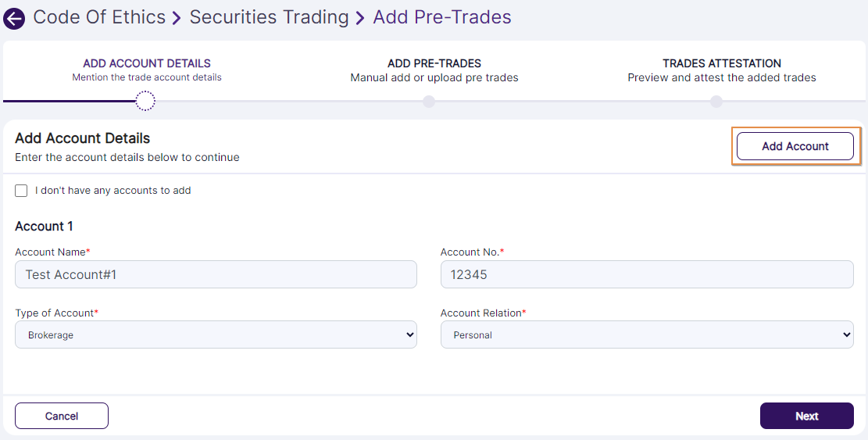Cancel the pre-trade form
This screenshot has height=440, width=868.
coord(62,416)
